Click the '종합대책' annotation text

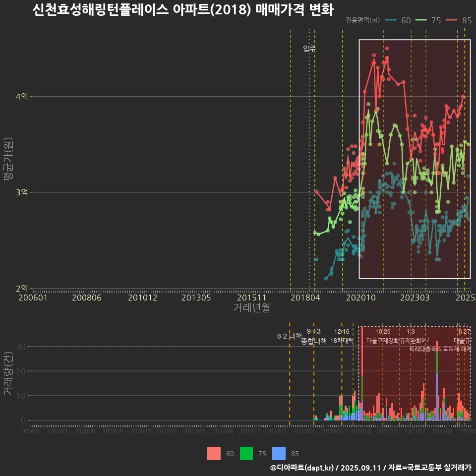(x=313, y=341)
